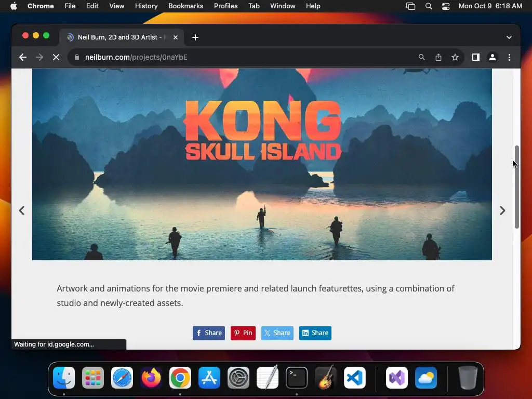Open the Profiles menu
This screenshot has height=399, width=532.
click(225, 6)
